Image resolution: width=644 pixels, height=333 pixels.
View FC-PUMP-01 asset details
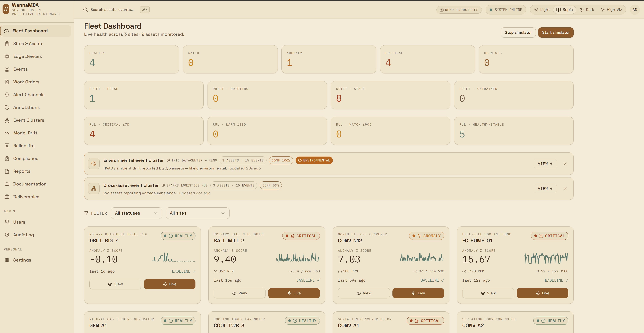click(x=488, y=293)
